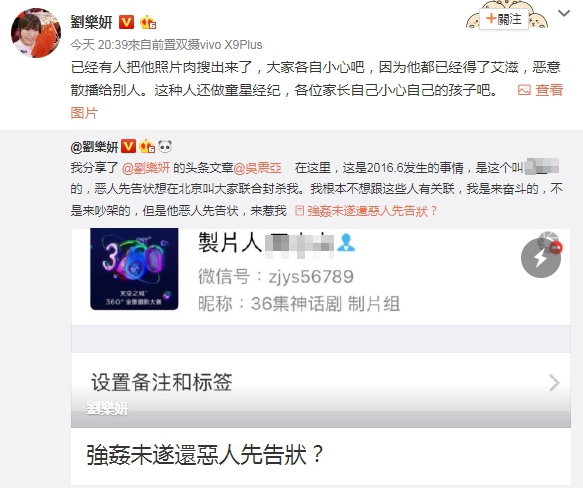Viewport: 583px width, 488px height.
Task: Click the crown membership badge in post header
Action: [x=148, y=22]
